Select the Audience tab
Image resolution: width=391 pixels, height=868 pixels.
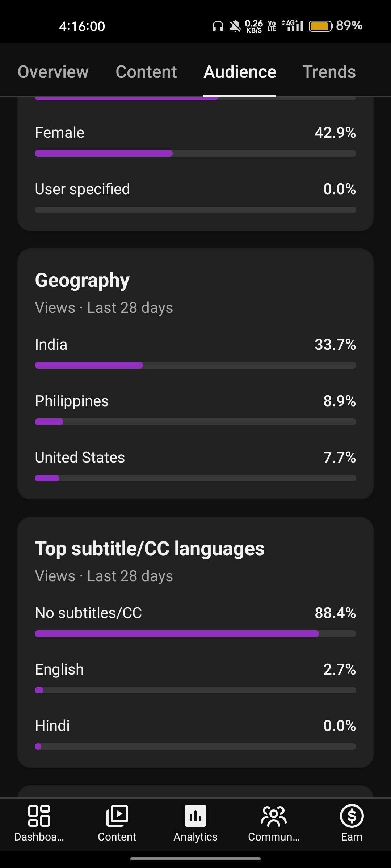pos(240,72)
